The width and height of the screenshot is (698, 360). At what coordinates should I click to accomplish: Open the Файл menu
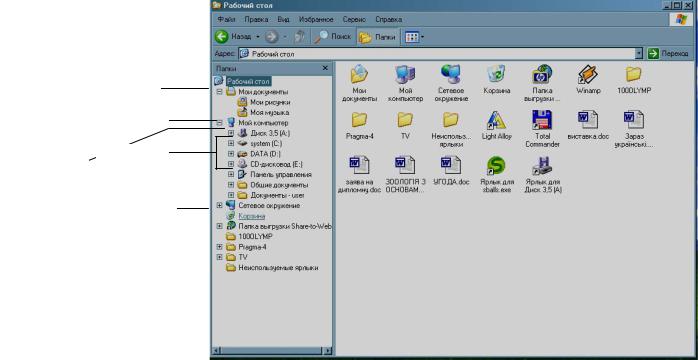click(227, 20)
